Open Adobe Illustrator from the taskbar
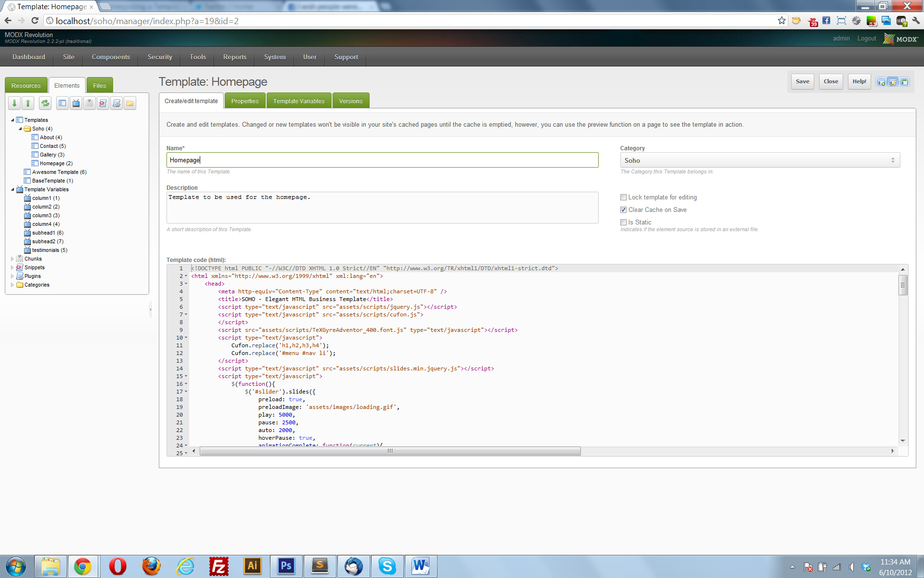 point(252,566)
